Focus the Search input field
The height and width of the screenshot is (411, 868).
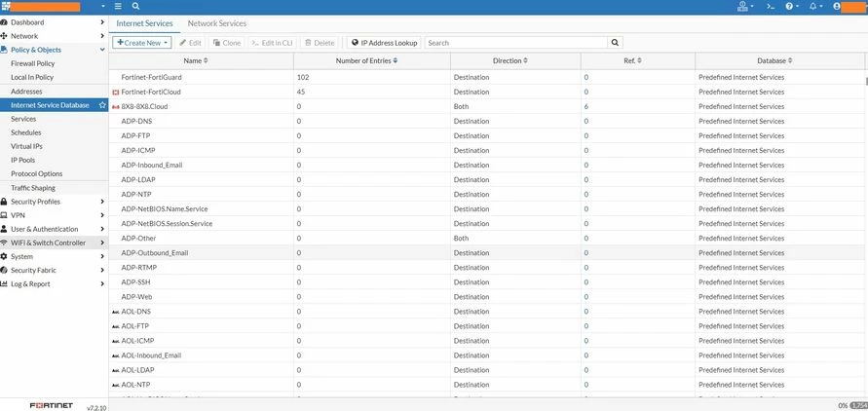[516, 43]
